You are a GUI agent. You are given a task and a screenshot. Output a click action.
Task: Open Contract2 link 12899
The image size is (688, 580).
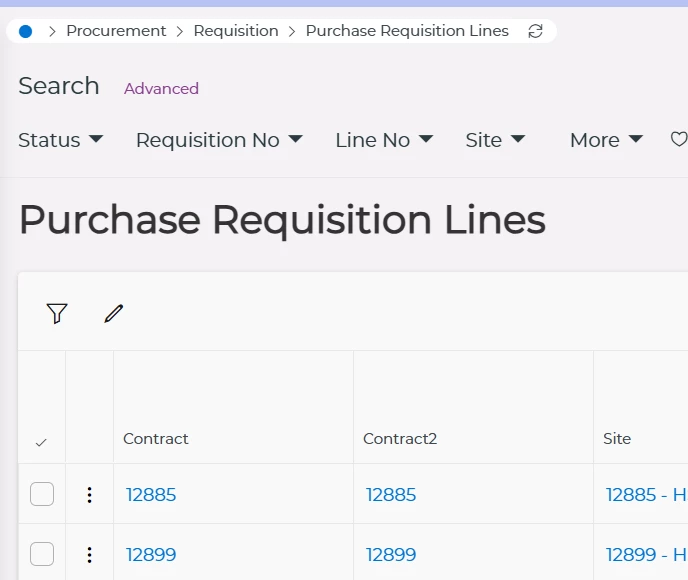pos(390,554)
